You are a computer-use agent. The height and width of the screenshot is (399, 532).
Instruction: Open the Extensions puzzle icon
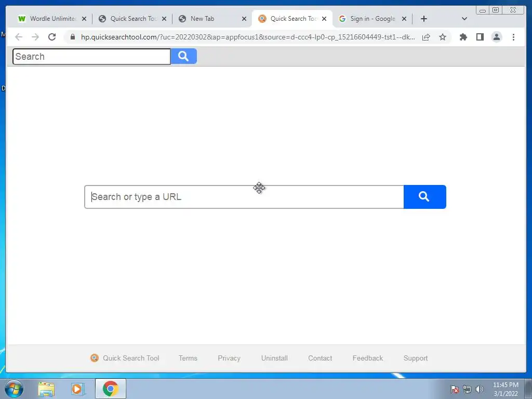(463, 37)
